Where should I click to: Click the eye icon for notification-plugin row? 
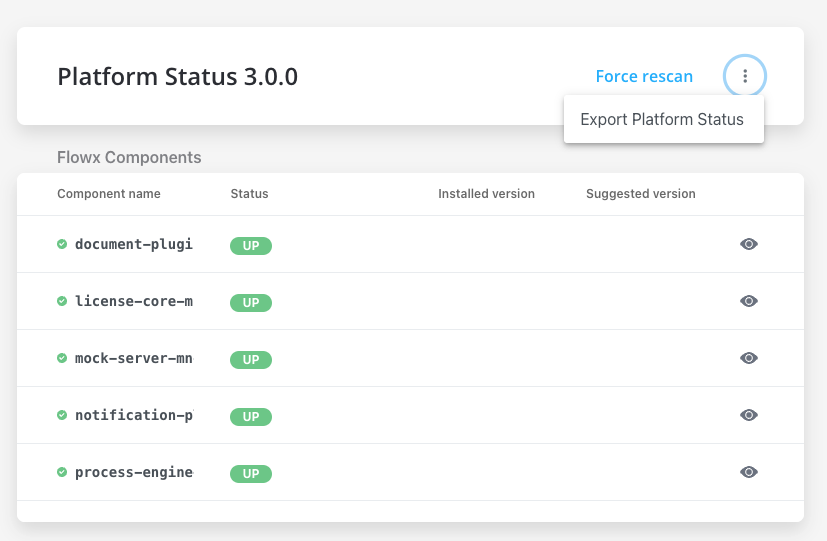click(x=748, y=415)
